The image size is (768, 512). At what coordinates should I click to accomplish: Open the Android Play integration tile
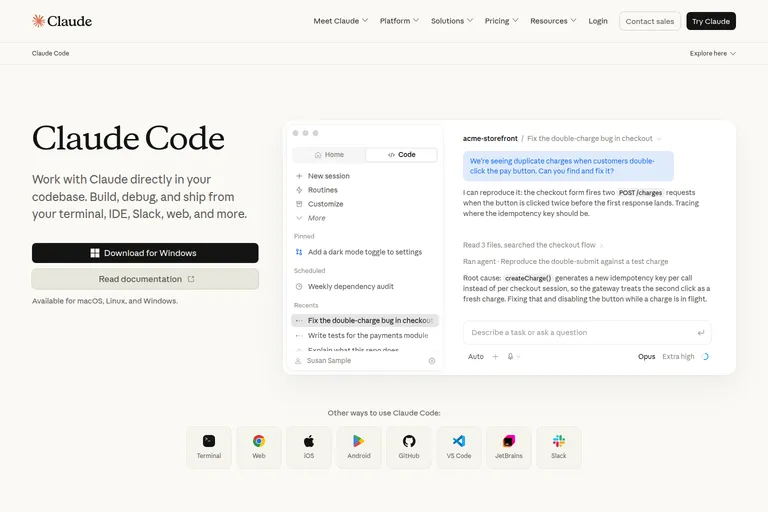click(359, 447)
